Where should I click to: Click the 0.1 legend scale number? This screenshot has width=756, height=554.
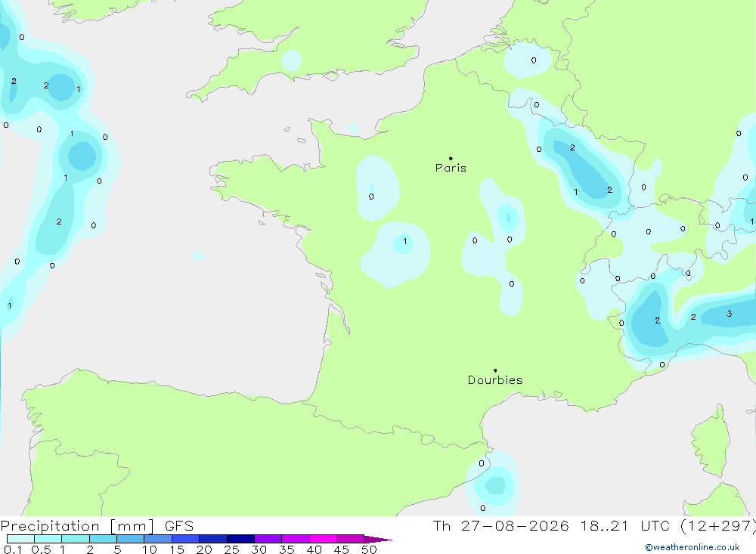(x=13, y=549)
